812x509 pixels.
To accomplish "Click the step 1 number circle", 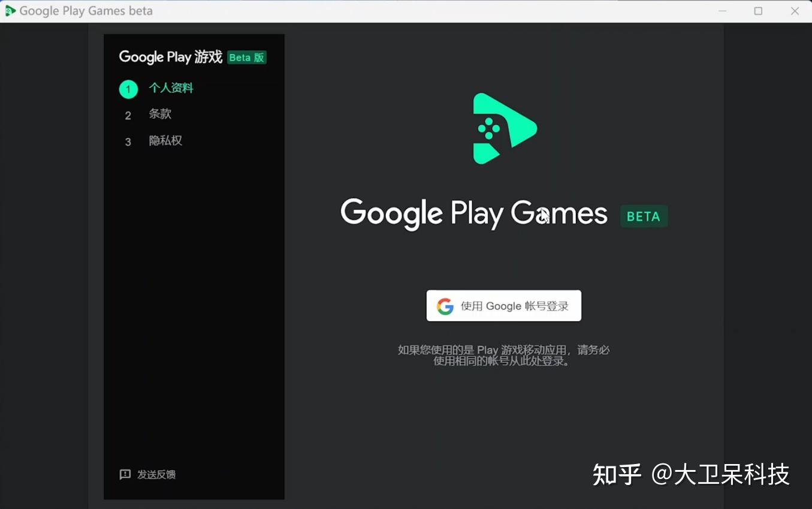I will 128,89.
